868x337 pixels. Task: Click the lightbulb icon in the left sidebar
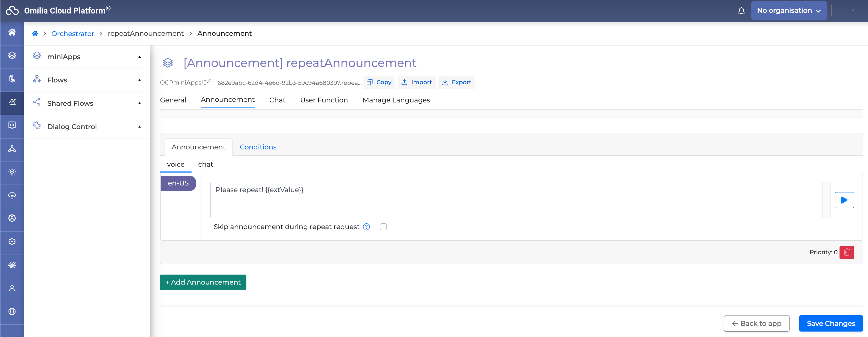pos(12,172)
